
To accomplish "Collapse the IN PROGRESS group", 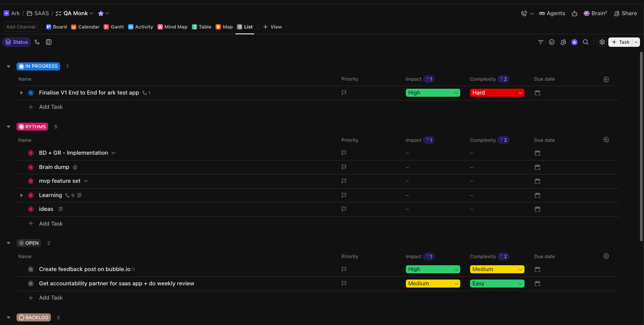I will (8, 66).
